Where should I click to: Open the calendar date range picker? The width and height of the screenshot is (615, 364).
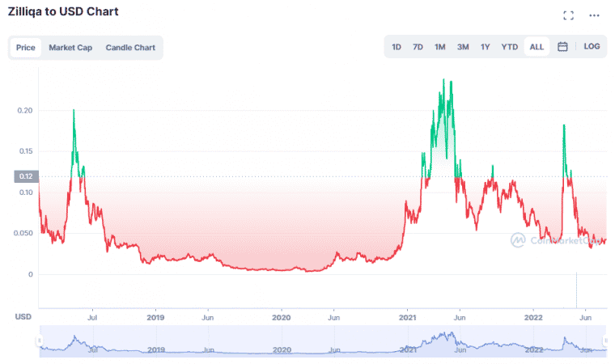[562, 47]
